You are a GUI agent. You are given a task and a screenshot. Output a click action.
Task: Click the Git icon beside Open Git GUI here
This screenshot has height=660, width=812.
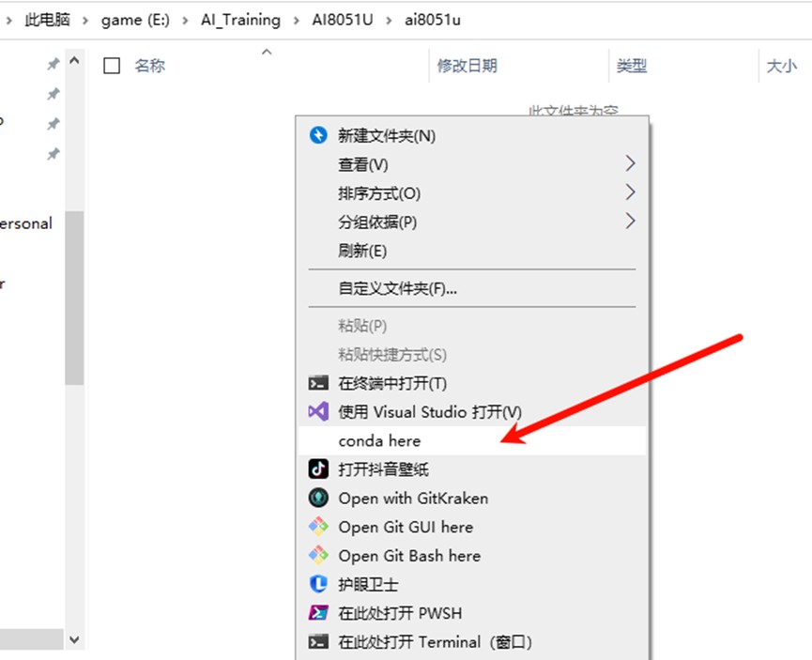pos(318,527)
